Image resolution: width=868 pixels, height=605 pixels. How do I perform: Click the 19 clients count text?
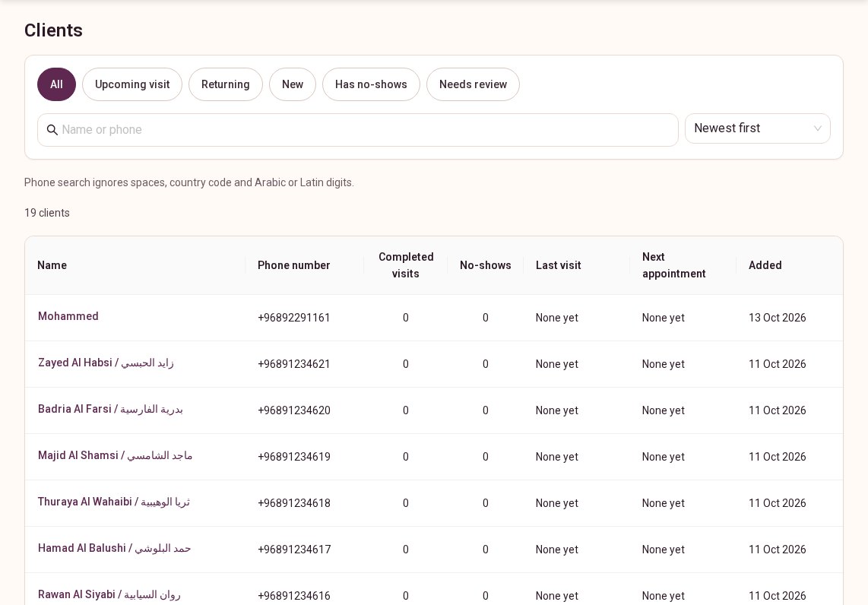point(47,213)
